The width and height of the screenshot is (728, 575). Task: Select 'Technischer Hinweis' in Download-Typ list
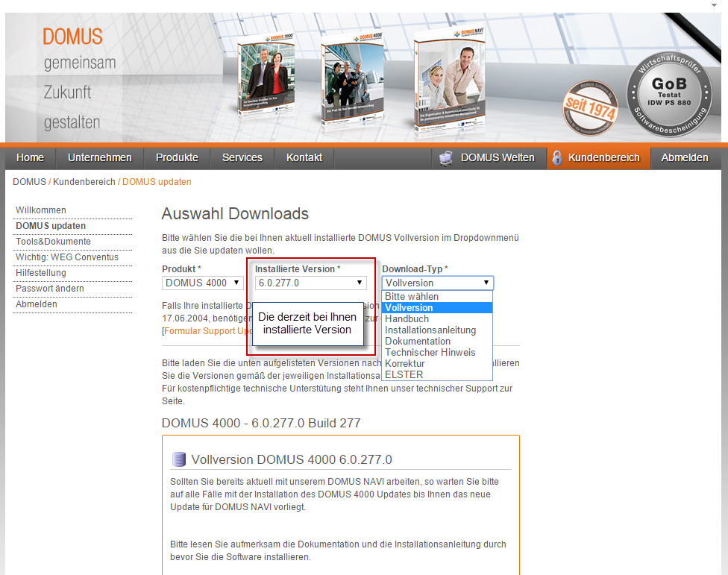click(x=437, y=352)
